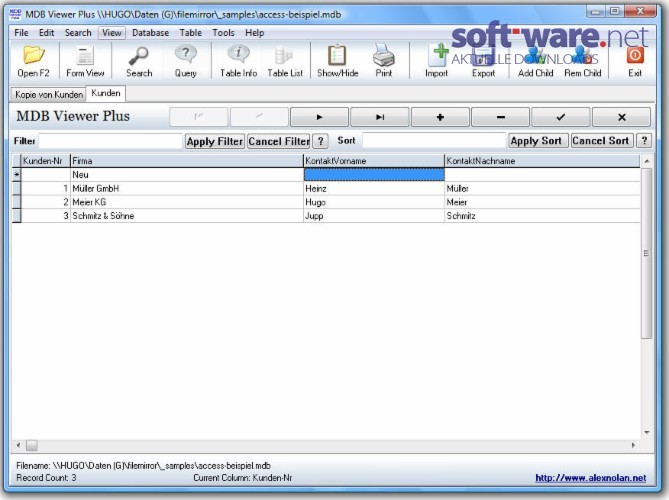The width and height of the screenshot is (669, 500).
Task: Click the Neu cell in new row
Action: [x=186, y=175]
